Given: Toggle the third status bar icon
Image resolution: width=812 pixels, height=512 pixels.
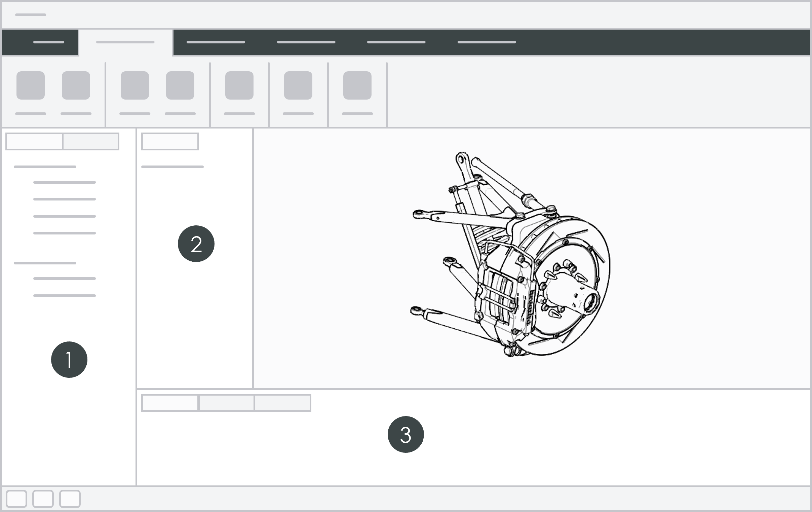Looking at the screenshot, I should coord(70,498).
